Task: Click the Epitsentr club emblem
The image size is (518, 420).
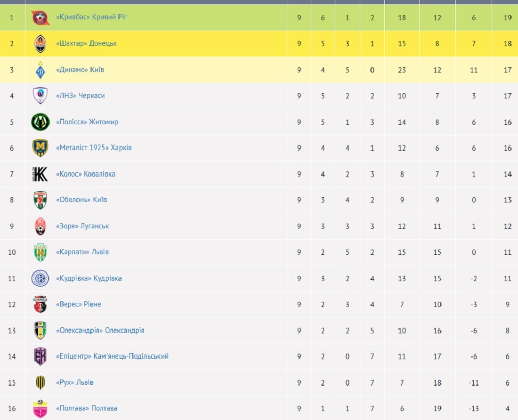Action: (40, 356)
